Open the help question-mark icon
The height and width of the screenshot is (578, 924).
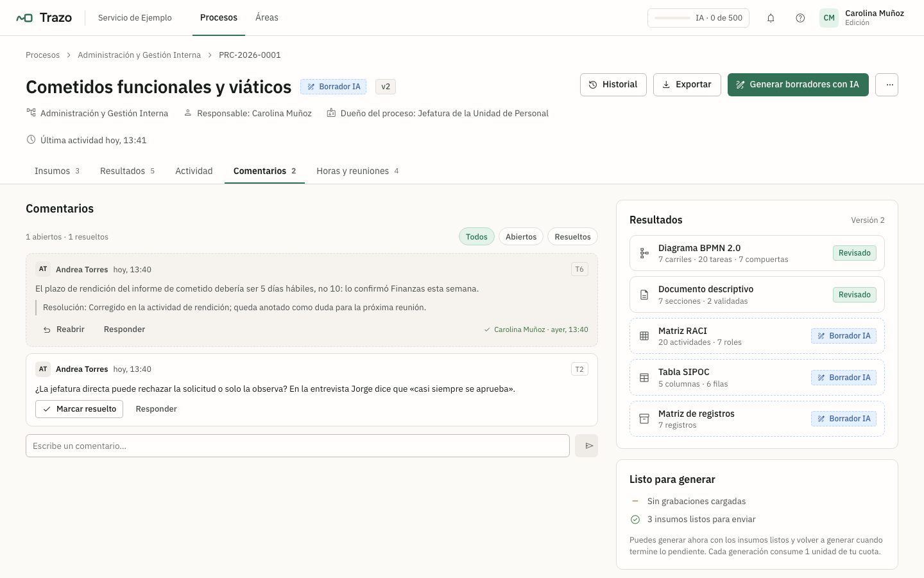800,18
